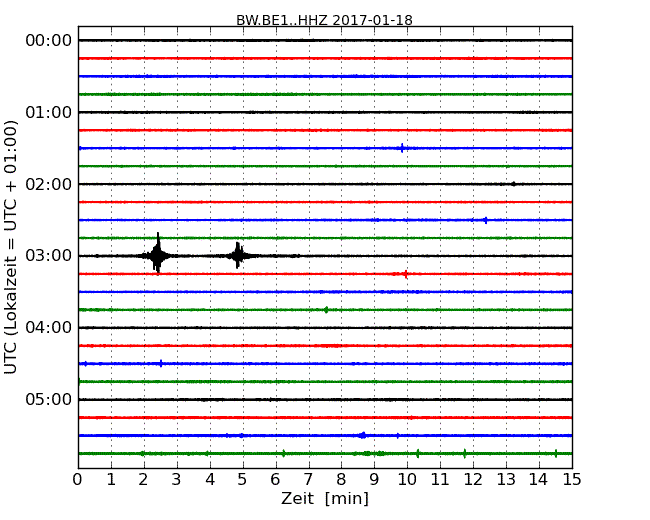Image resolution: width=650 pixels, height=520 pixels.
Task: Click the Zeit [min] axis label
Action: point(325,498)
